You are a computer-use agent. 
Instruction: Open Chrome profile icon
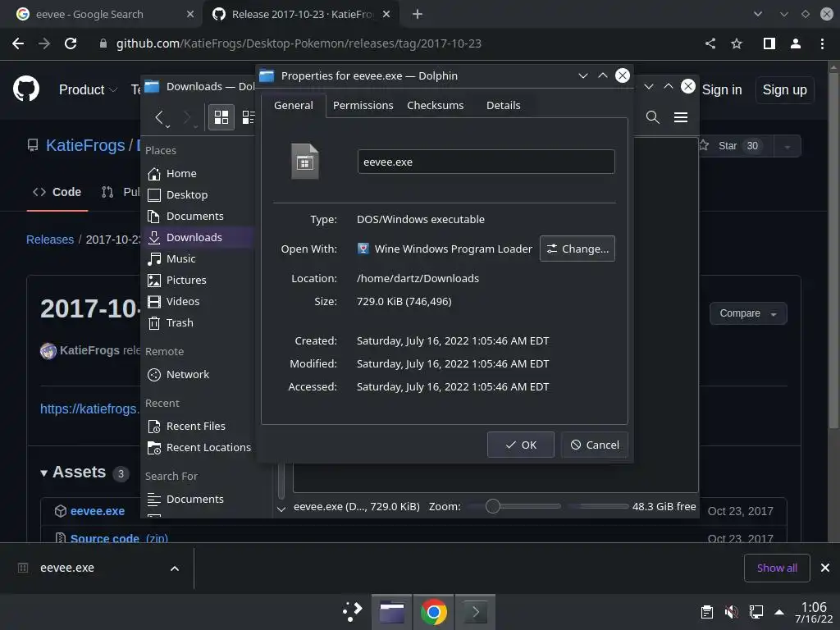[796, 43]
